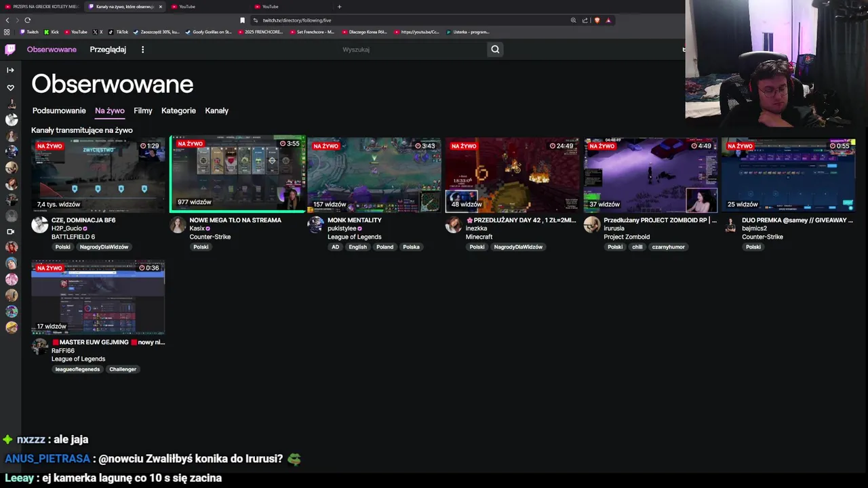Click RaFFi66's round avatar
The width and height of the screenshot is (868, 488).
(x=40, y=347)
